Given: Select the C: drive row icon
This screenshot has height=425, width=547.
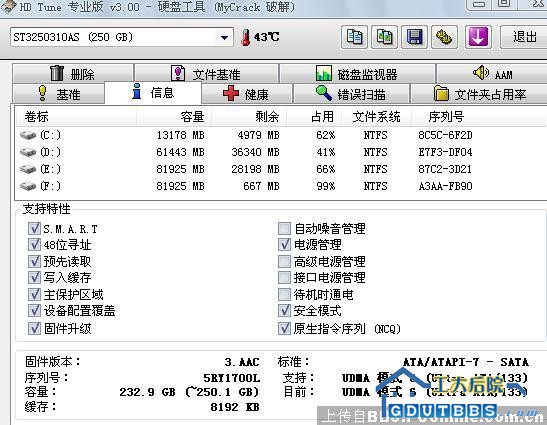Looking at the screenshot, I should tap(28, 135).
